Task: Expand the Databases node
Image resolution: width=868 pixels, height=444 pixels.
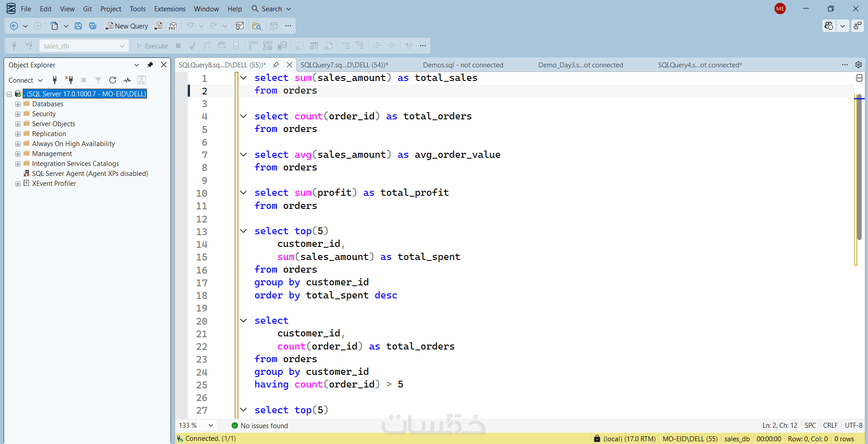Action: [18, 104]
